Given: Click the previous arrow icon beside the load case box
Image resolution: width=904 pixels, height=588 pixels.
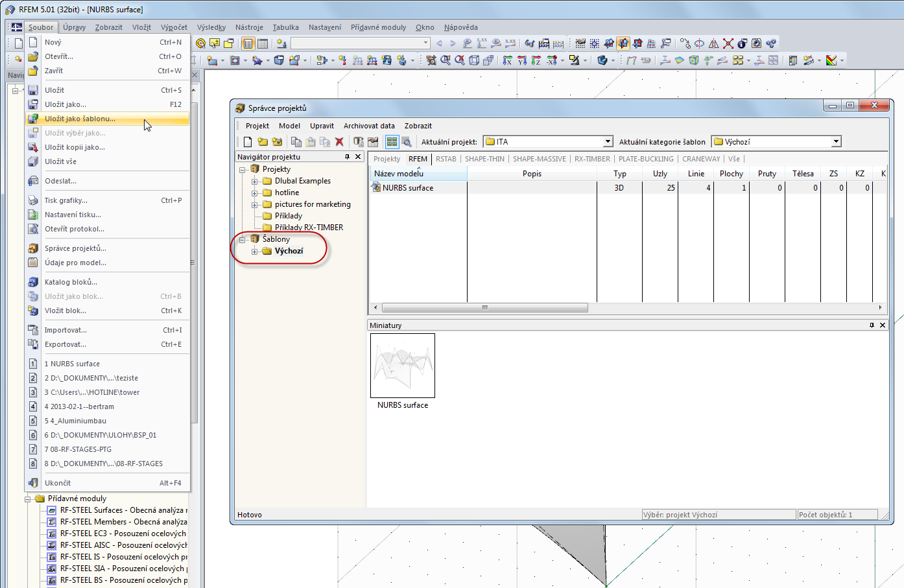Looking at the screenshot, I should (x=440, y=43).
